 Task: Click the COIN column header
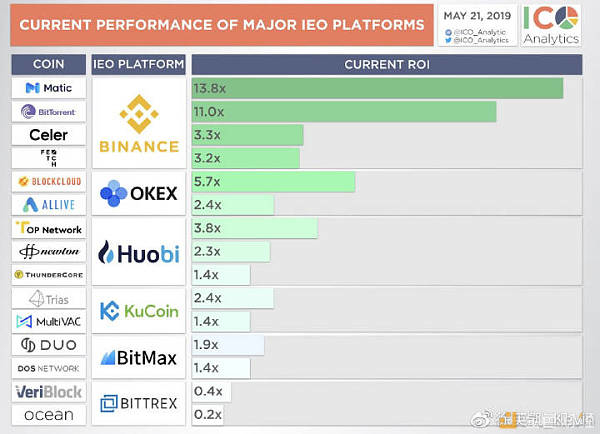click(x=49, y=64)
